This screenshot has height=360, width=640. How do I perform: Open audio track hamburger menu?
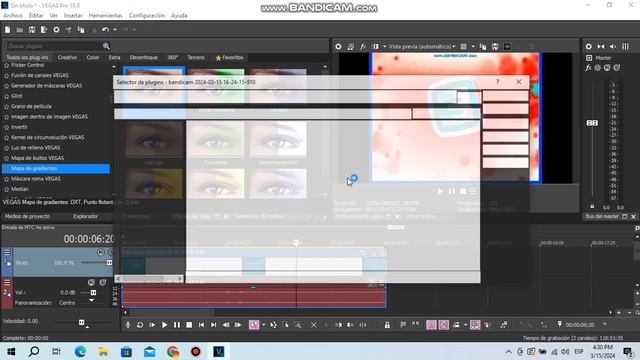[x=7, y=282]
